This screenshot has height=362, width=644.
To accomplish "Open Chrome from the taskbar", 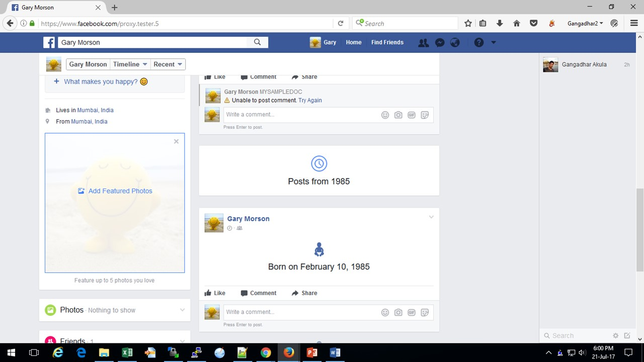I will [266, 352].
